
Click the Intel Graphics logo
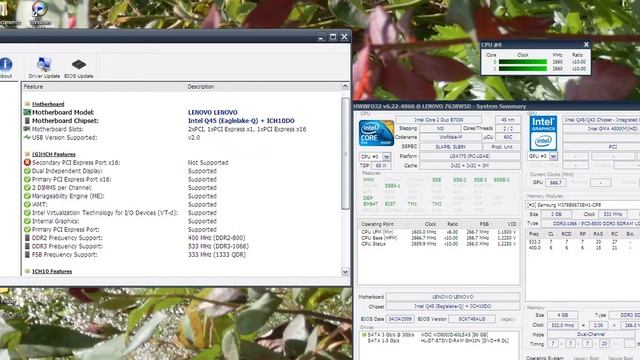543,133
